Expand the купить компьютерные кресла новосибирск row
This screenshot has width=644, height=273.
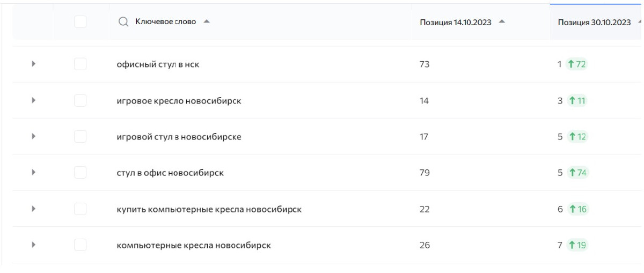pos(33,209)
